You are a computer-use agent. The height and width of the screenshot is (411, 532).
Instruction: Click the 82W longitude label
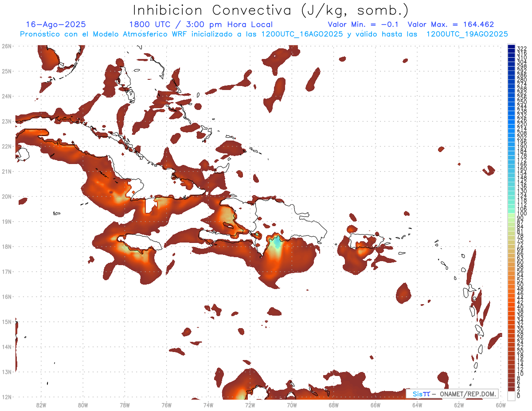point(41,405)
